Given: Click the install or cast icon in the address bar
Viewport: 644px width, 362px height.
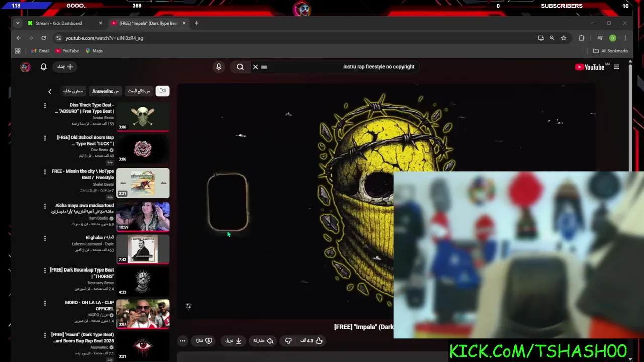Looking at the screenshot, I should point(541,38).
